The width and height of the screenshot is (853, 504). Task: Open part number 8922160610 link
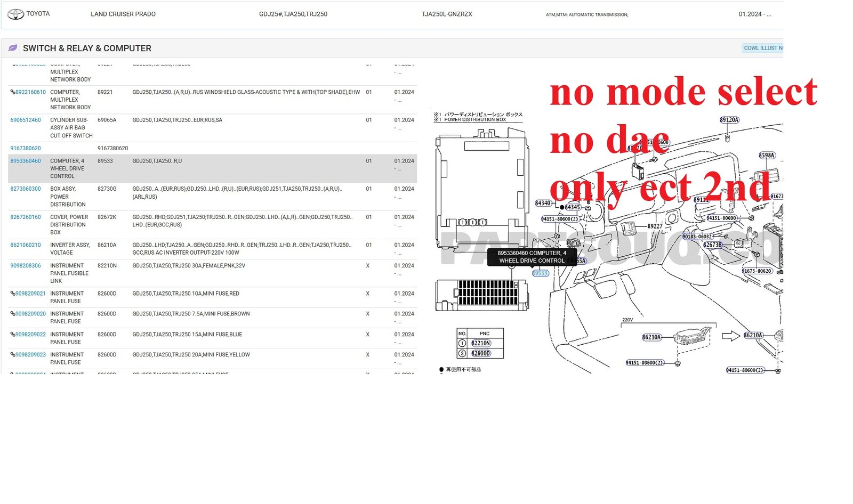[30, 92]
